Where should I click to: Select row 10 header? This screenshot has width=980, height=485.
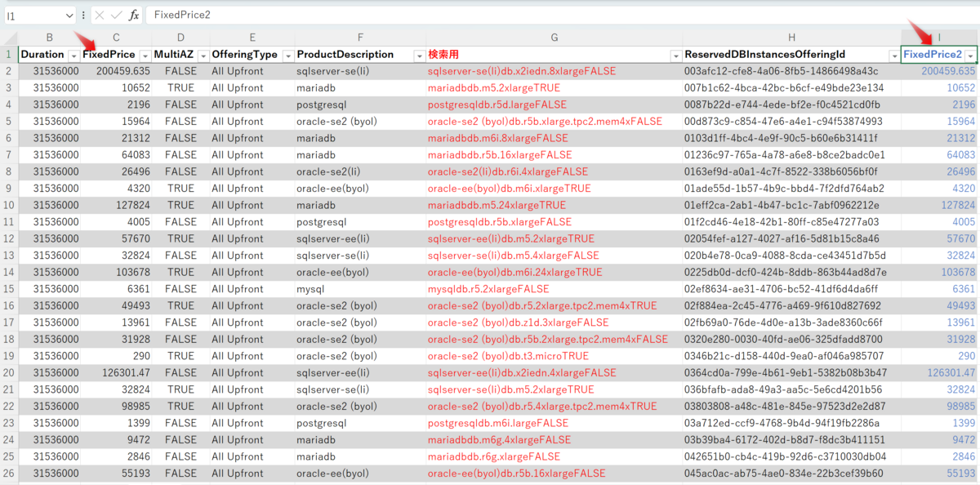click(9, 205)
